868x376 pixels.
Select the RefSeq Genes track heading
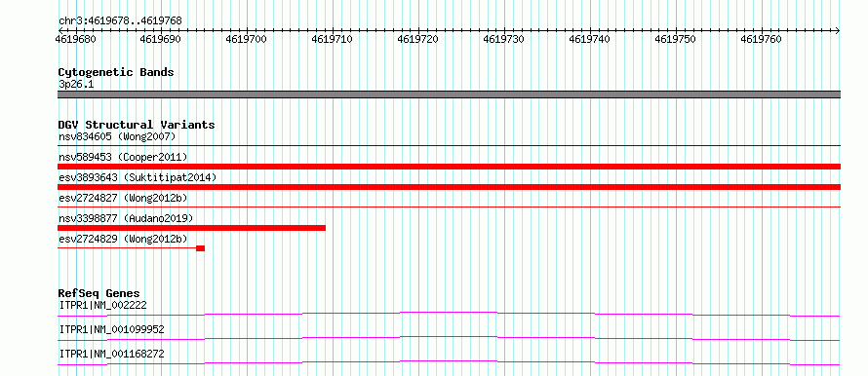pyautogui.click(x=99, y=293)
